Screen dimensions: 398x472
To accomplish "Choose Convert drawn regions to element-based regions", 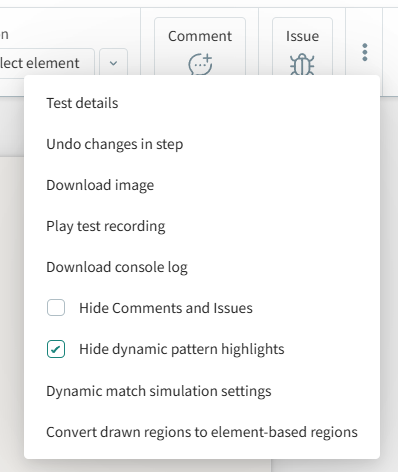I will coord(202,432).
